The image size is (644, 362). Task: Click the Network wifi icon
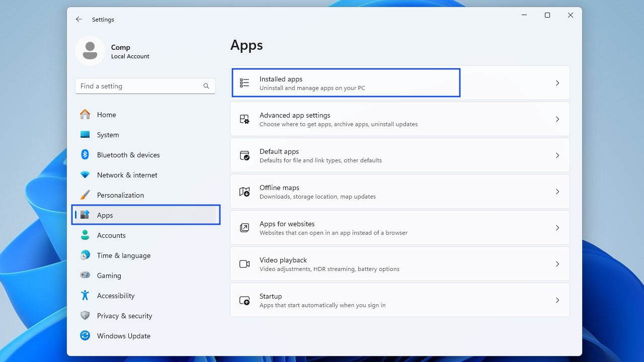(x=85, y=175)
